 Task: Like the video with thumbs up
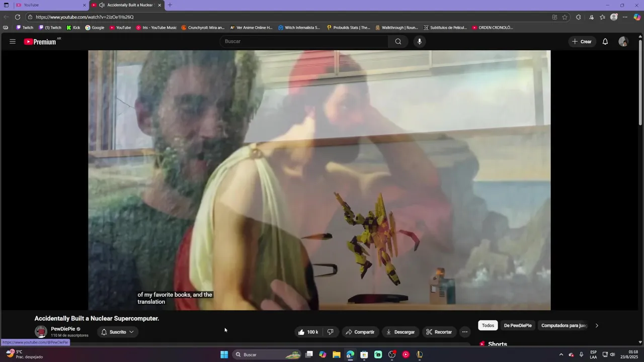coord(308,332)
